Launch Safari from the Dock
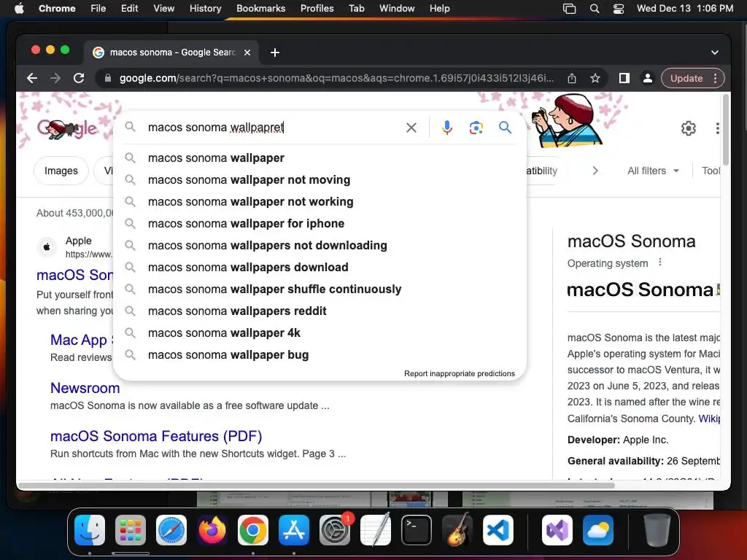 (x=171, y=530)
